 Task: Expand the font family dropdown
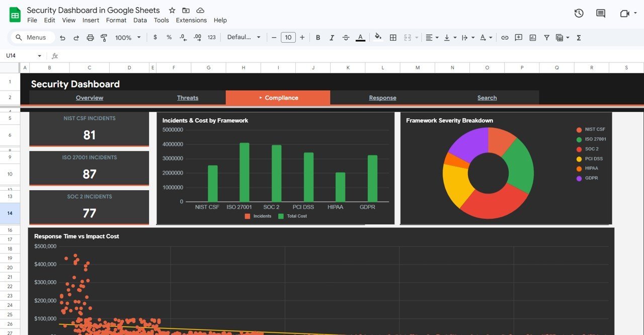(244, 38)
